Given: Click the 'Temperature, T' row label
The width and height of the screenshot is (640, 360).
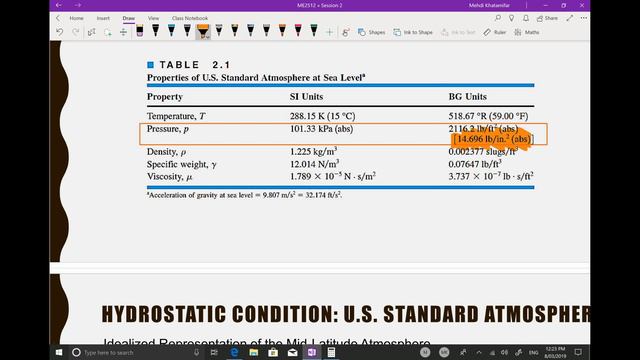Looking at the screenshot, I should point(176,116).
